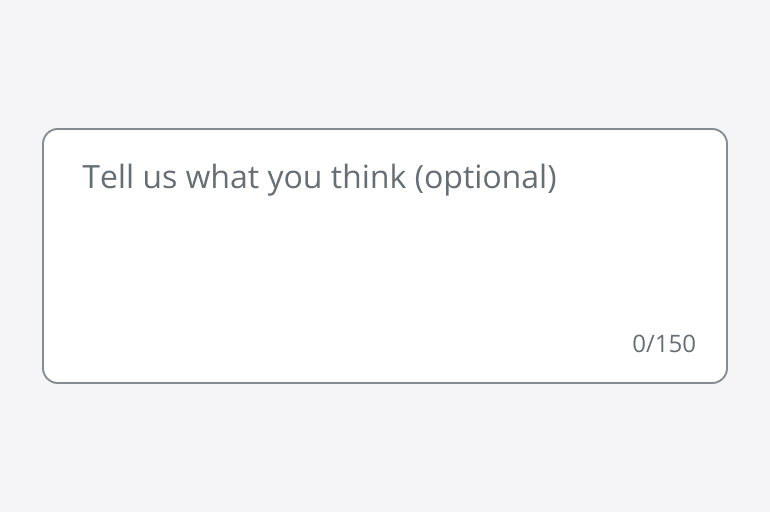The image size is (770, 512).
Task: Click blank space right of the placeholder text
Action: pos(640,178)
